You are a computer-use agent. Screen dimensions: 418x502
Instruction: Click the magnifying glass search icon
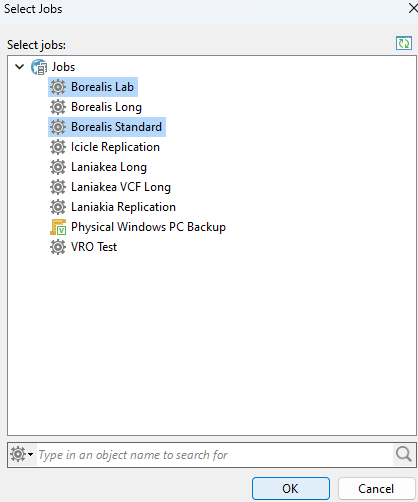[x=404, y=455]
